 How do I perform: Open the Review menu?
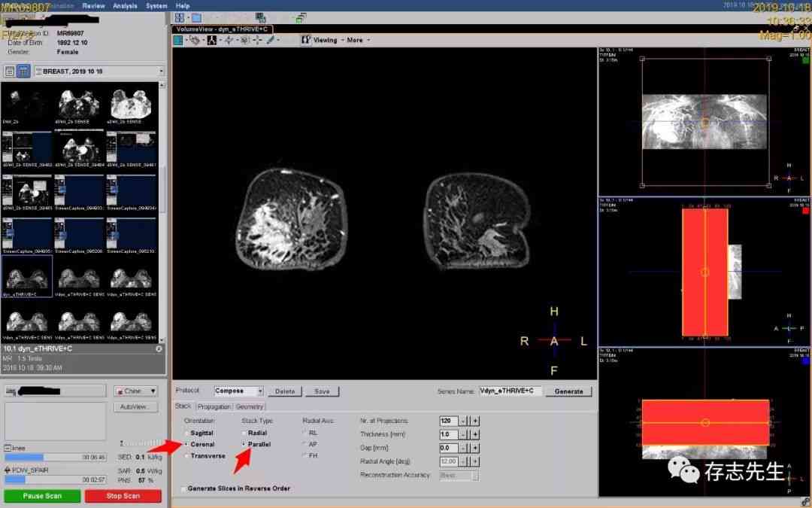(x=93, y=6)
